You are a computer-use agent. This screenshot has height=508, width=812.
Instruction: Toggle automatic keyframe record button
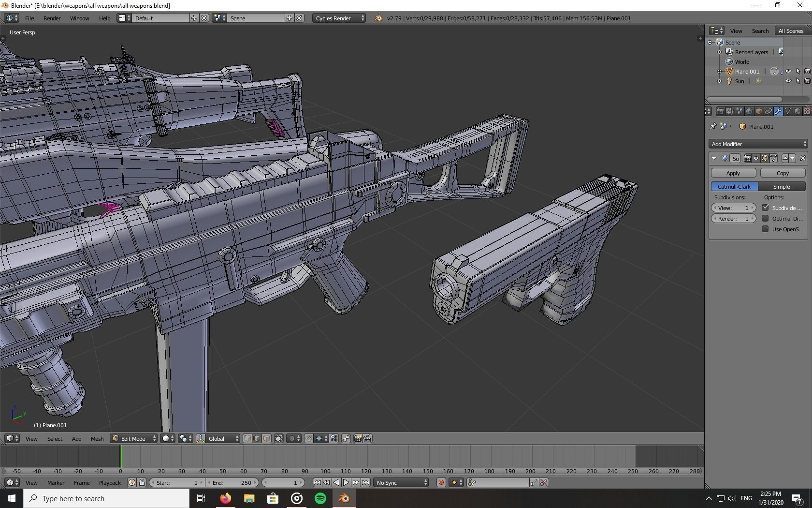click(441, 482)
